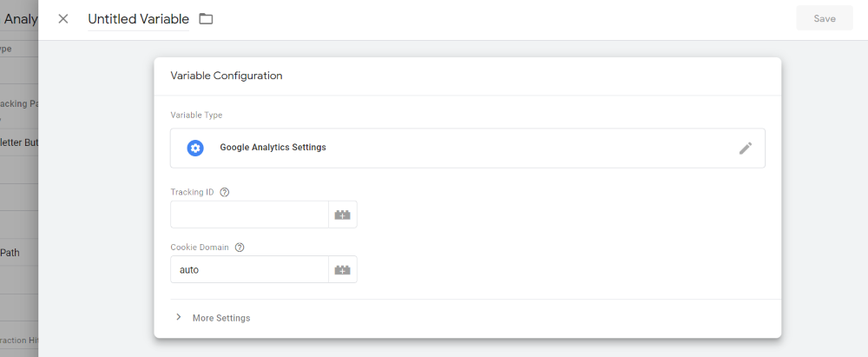Rename the Untitled Variable title
The height and width of the screenshot is (357, 868).
(x=138, y=19)
